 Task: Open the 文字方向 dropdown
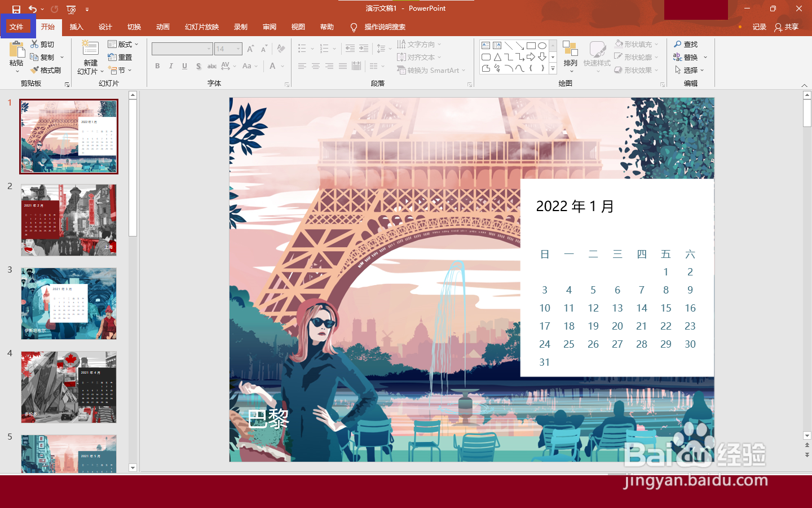click(x=419, y=44)
